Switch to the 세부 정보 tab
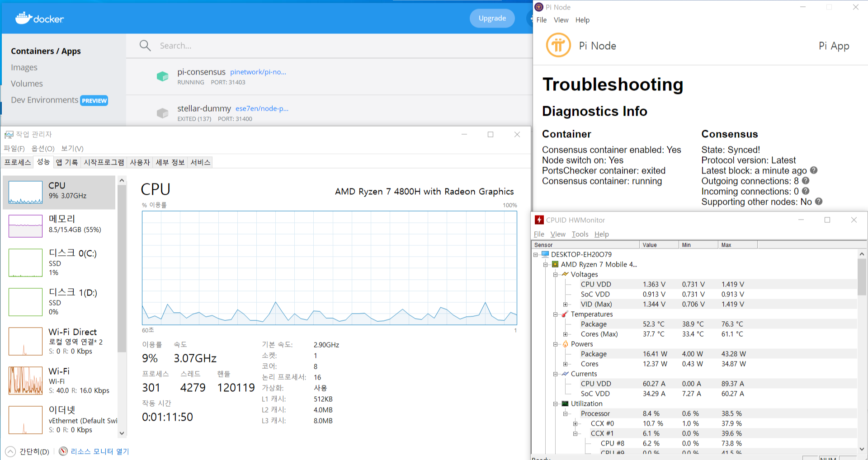 (x=170, y=162)
